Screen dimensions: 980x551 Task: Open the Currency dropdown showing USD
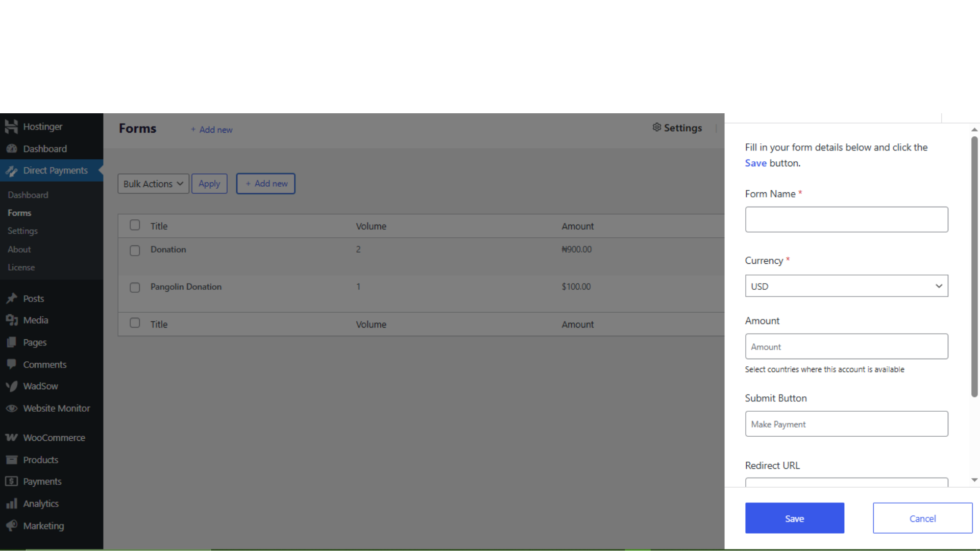coord(846,286)
